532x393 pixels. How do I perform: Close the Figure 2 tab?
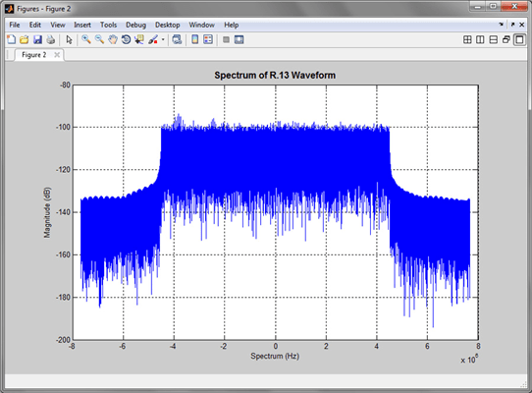[x=57, y=55]
